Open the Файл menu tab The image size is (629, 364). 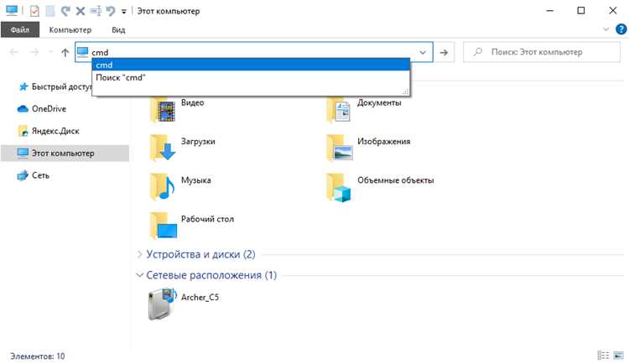point(20,29)
